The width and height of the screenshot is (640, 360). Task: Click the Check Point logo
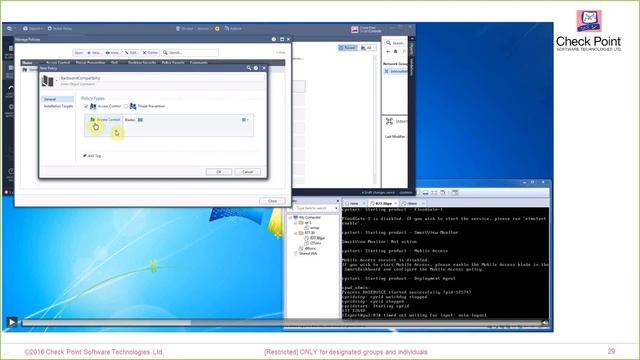(589, 31)
